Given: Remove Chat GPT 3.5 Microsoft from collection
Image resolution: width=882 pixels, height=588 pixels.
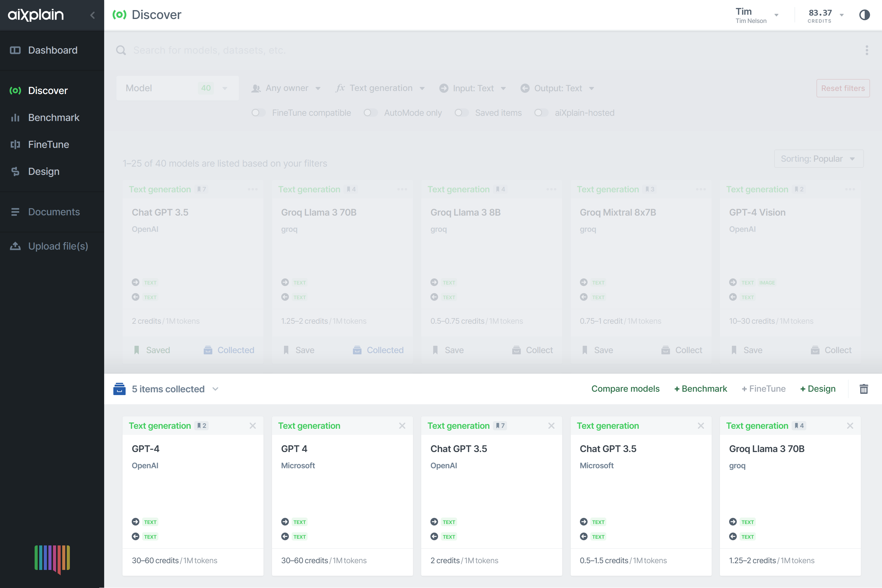Looking at the screenshot, I should [x=701, y=426].
